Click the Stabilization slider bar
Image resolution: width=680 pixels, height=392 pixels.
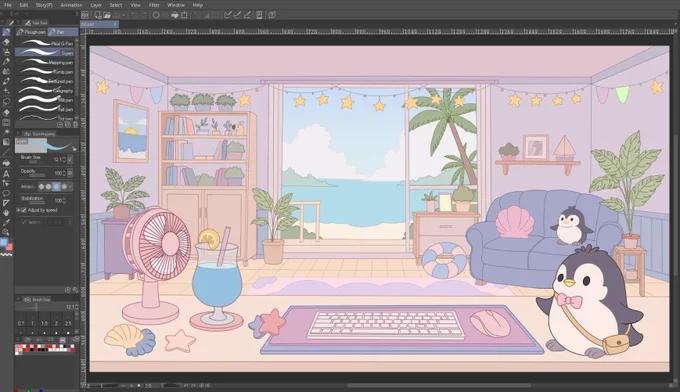pos(37,203)
